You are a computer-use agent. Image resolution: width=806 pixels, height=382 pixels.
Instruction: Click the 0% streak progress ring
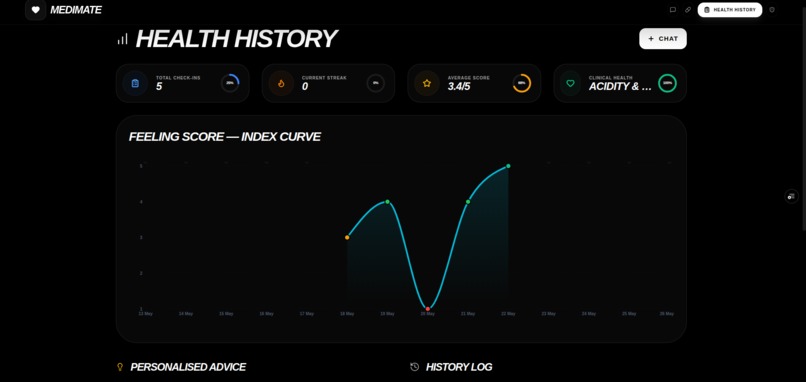[x=376, y=83]
